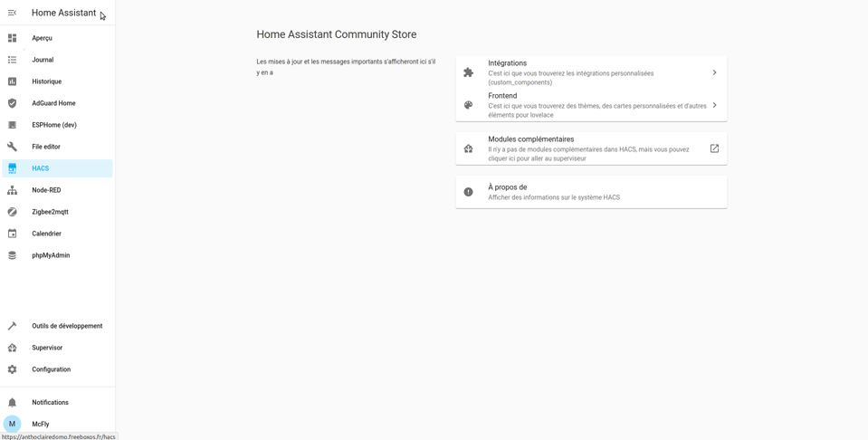Open Zigbee2mqtt from the sidebar
868x440 pixels.
pyautogui.click(x=58, y=212)
